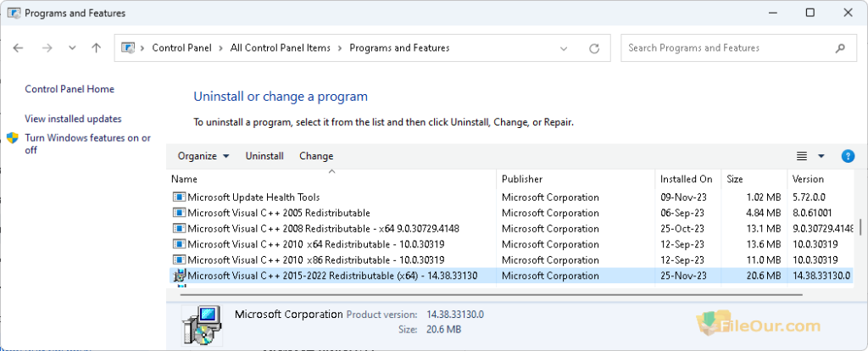Open recent locations chevron next to forward arrow
Screen dimensions: 868x351
(72, 48)
